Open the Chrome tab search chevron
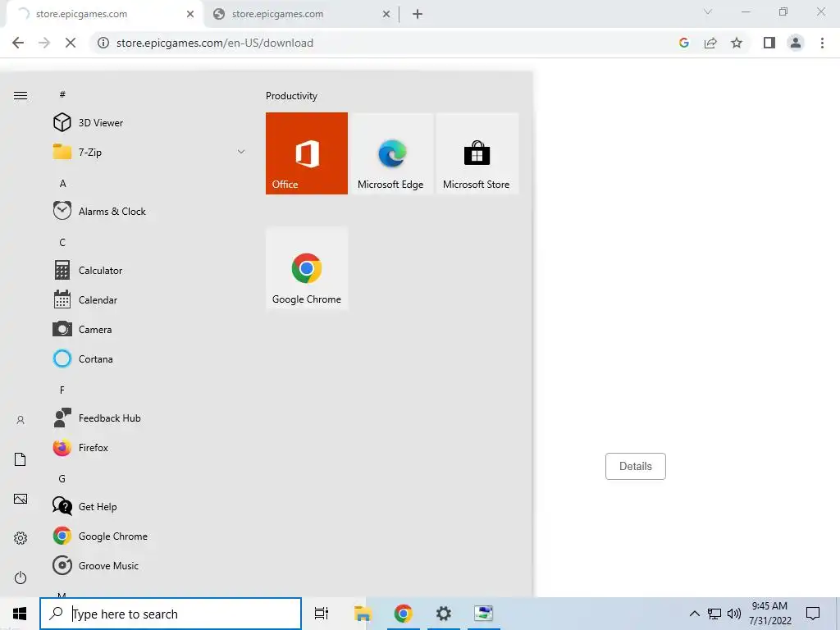 point(708,11)
